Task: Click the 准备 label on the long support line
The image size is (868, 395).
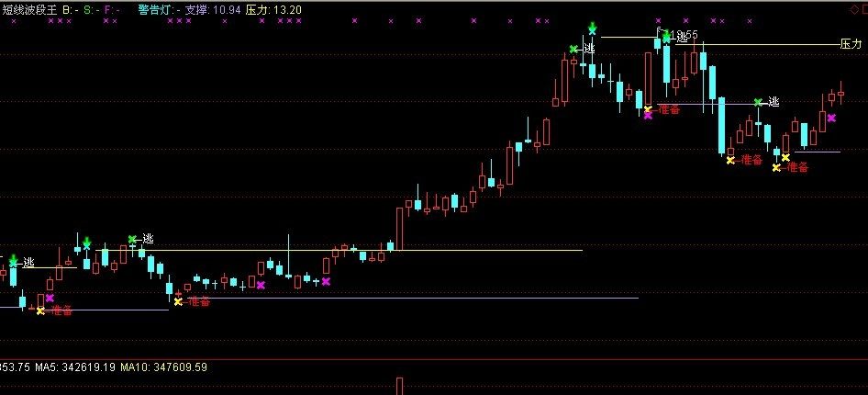Action: 199,302
